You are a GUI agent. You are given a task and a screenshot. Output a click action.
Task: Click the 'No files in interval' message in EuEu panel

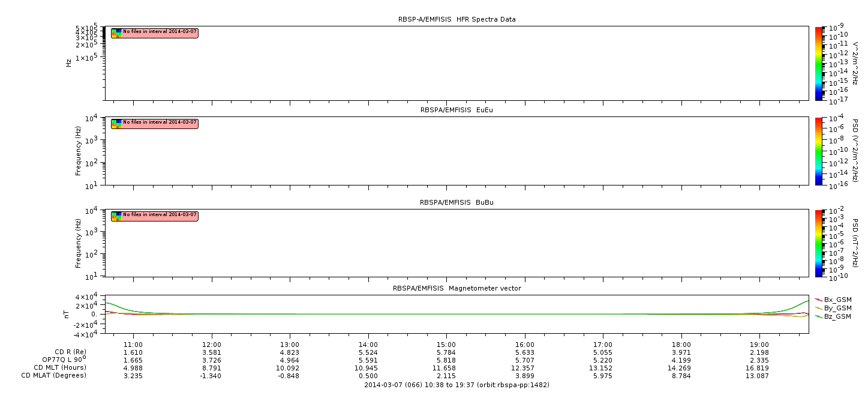(160, 122)
